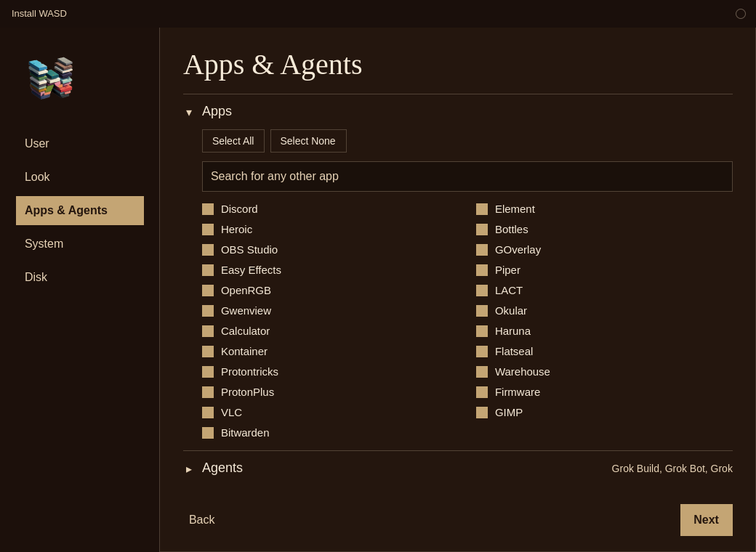Image resolution: width=756 pixels, height=552 pixels.
Task: Check the Flatseal checkbox
Action: click(482, 352)
